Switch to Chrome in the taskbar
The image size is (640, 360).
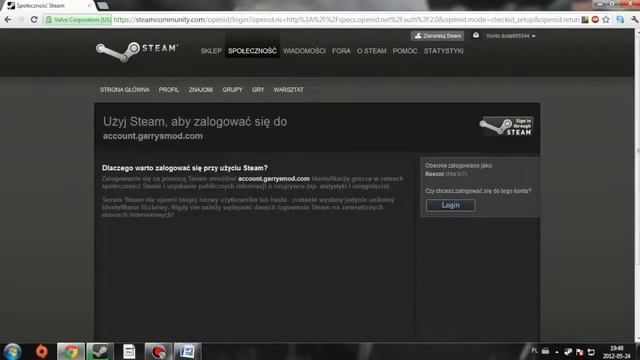71,351
